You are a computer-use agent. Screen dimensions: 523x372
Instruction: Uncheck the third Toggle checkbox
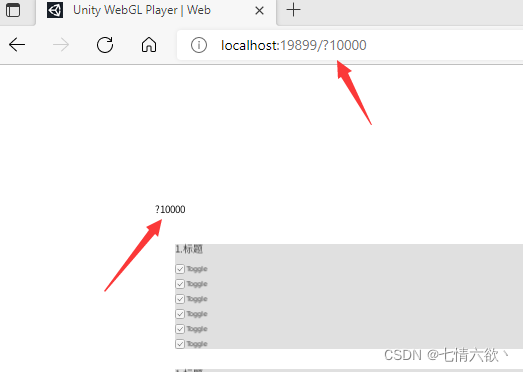coord(180,299)
